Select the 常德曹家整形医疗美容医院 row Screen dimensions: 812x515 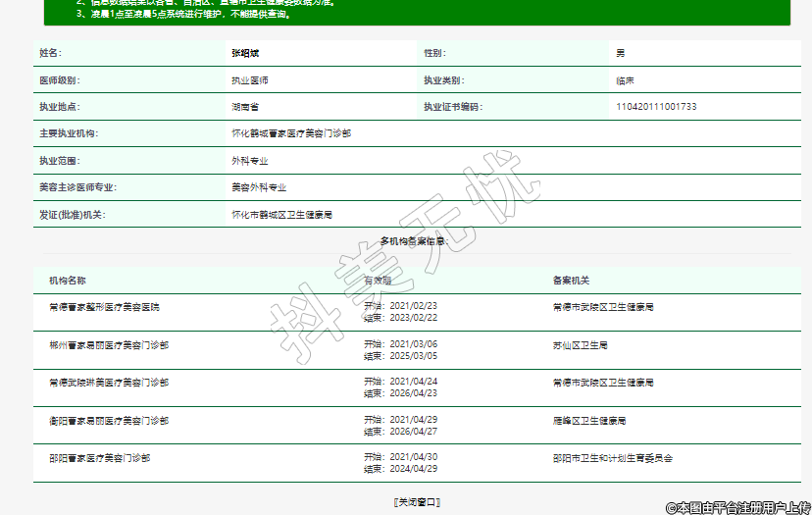[x=104, y=307]
